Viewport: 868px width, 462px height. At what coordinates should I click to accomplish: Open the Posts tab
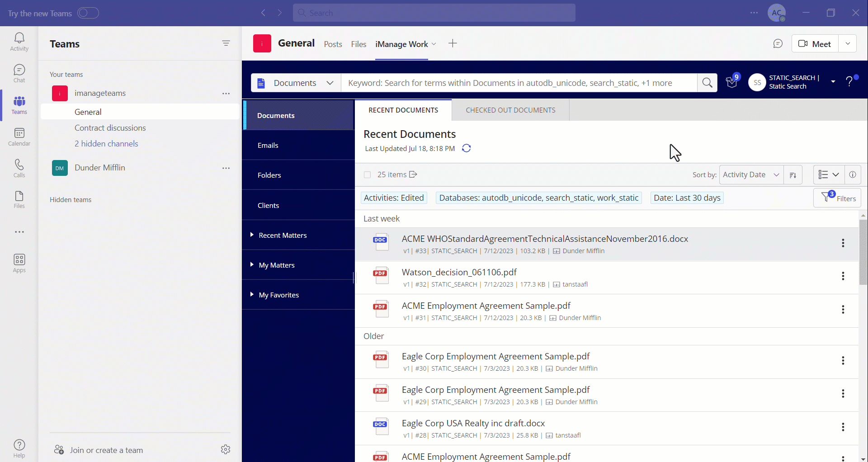pos(333,44)
